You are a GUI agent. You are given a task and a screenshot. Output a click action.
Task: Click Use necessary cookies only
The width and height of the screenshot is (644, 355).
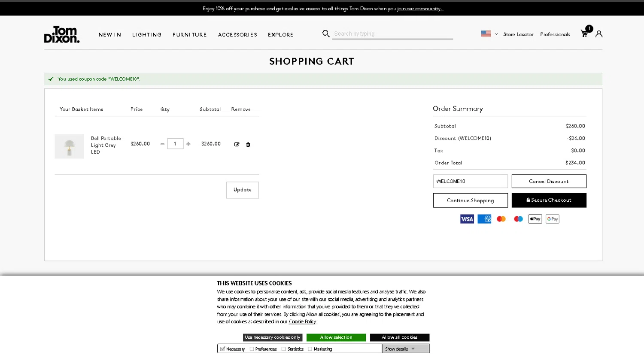(273, 337)
